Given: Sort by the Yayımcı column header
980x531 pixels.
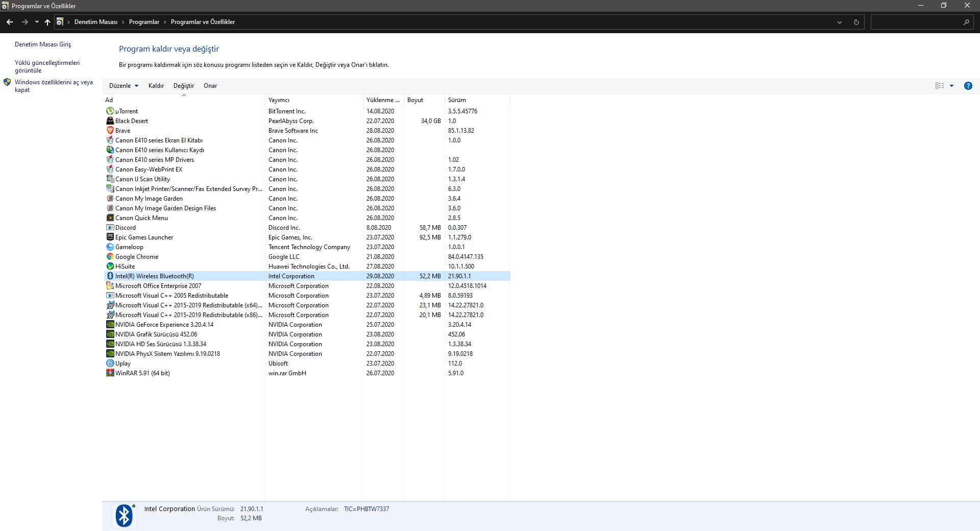Looking at the screenshot, I should click(x=314, y=100).
